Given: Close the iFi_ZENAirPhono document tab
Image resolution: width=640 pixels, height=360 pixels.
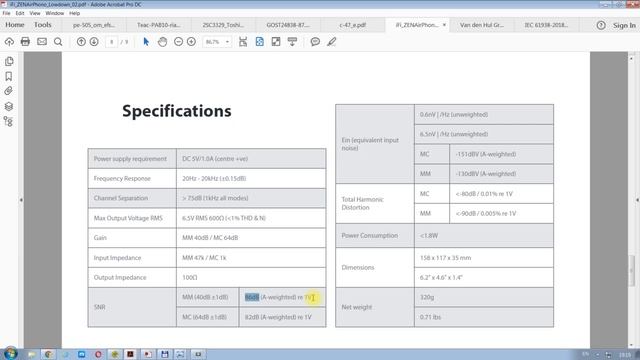Looking at the screenshot, I should (444, 25).
